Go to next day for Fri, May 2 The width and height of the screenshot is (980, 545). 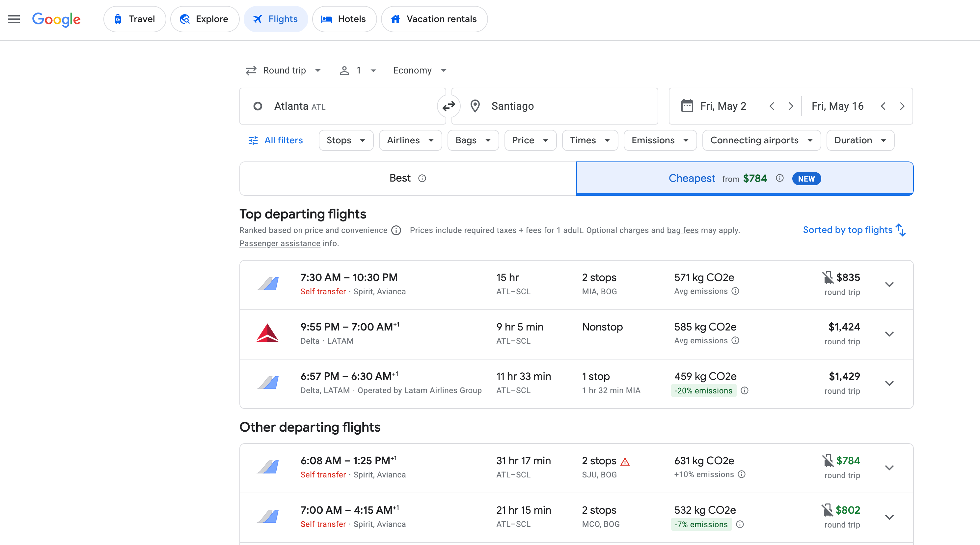791,106
